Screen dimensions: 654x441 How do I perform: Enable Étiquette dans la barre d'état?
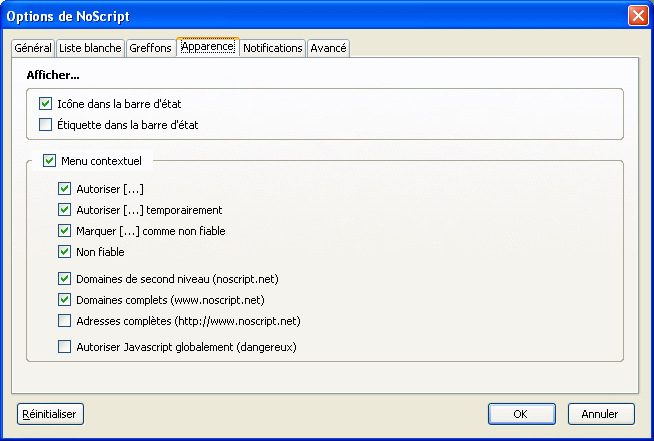coord(45,124)
